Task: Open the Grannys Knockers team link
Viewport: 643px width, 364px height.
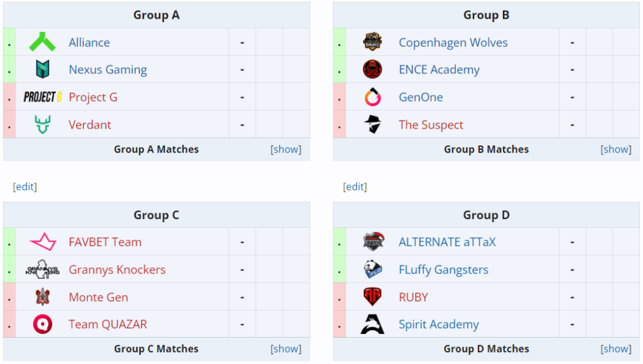Action: pos(117,270)
